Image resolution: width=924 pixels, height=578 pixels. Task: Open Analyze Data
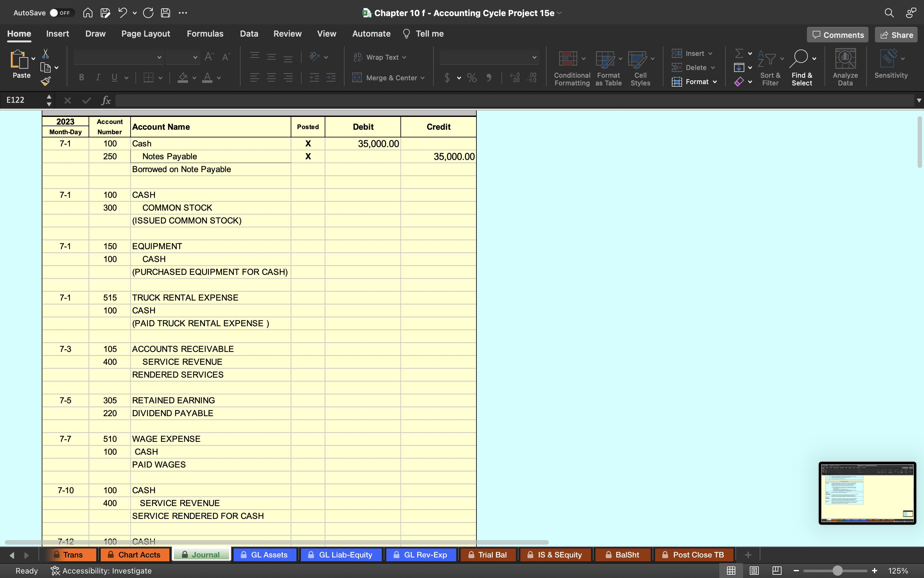[x=845, y=67]
